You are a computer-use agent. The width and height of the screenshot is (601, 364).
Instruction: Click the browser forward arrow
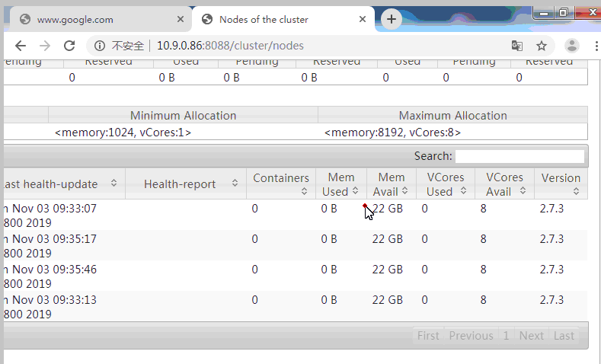point(45,46)
